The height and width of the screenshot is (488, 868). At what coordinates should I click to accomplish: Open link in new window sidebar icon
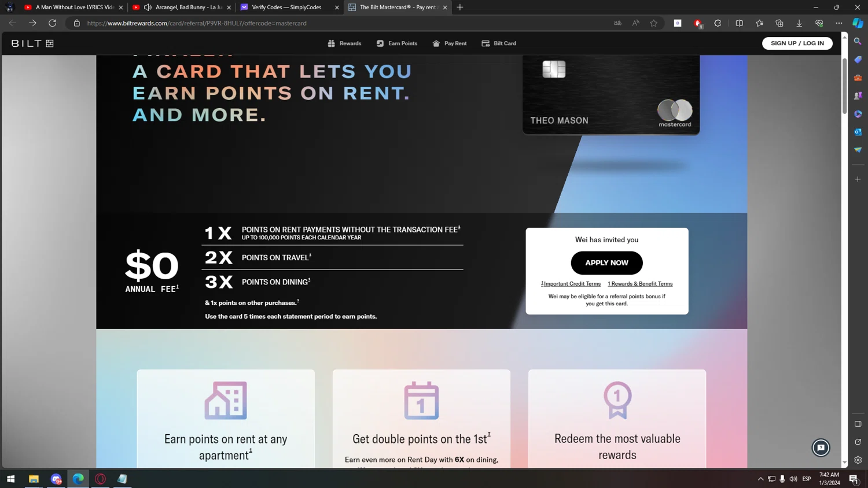[x=858, y=442]
